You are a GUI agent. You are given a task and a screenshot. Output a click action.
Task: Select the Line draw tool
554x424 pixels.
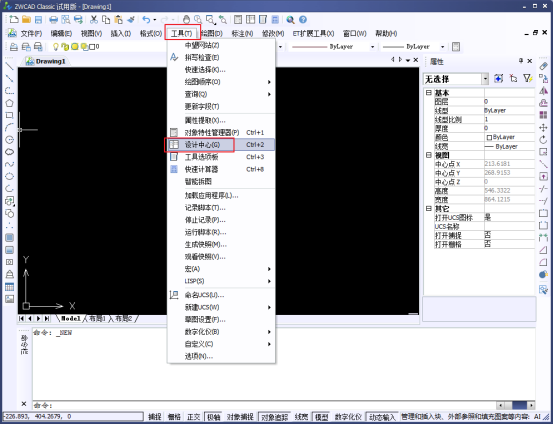[x=10, y=66]
